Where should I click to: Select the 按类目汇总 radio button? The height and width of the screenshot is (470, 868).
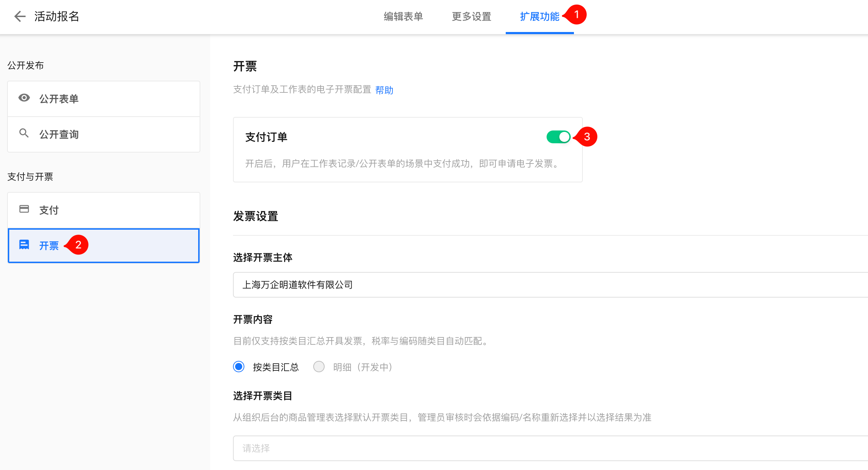point(239,367)
